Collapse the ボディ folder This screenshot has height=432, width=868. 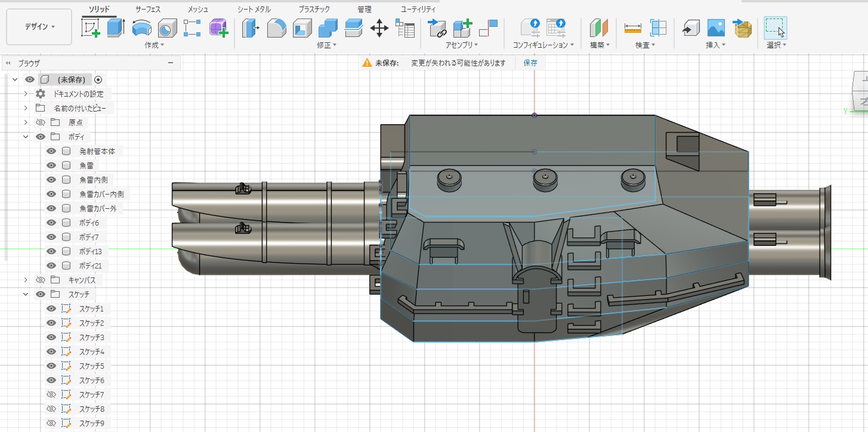pyautogui.click(x=26, y=137)
